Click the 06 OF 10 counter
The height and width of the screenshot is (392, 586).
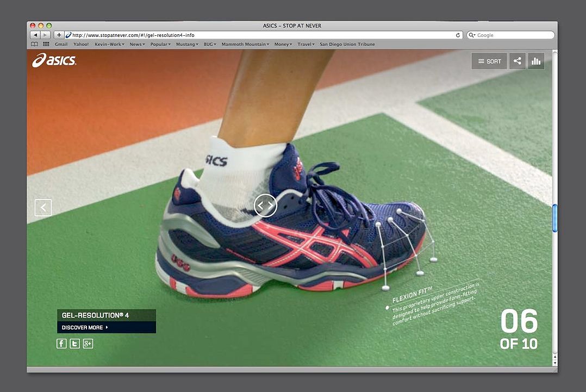(x=519, y=329)
